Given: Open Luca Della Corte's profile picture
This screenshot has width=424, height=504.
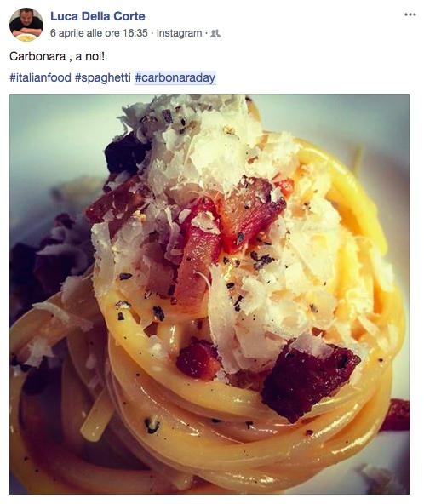Looking at the screenshot, I should coord(26,25).
